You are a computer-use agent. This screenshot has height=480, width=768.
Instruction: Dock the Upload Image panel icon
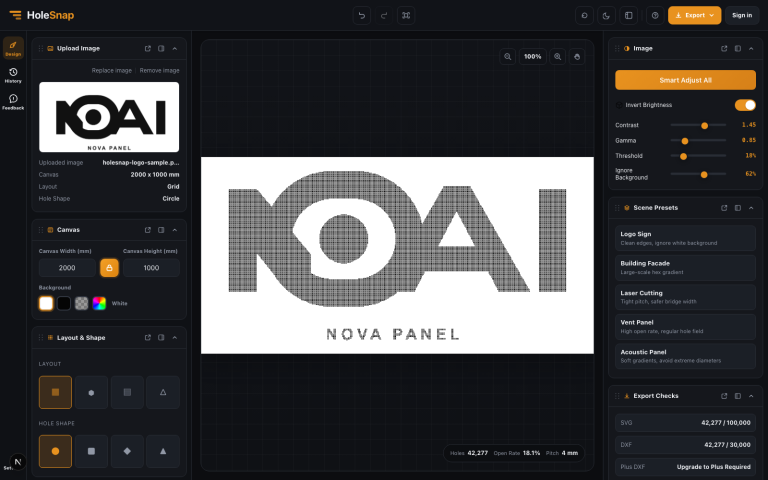click(161, 48)
